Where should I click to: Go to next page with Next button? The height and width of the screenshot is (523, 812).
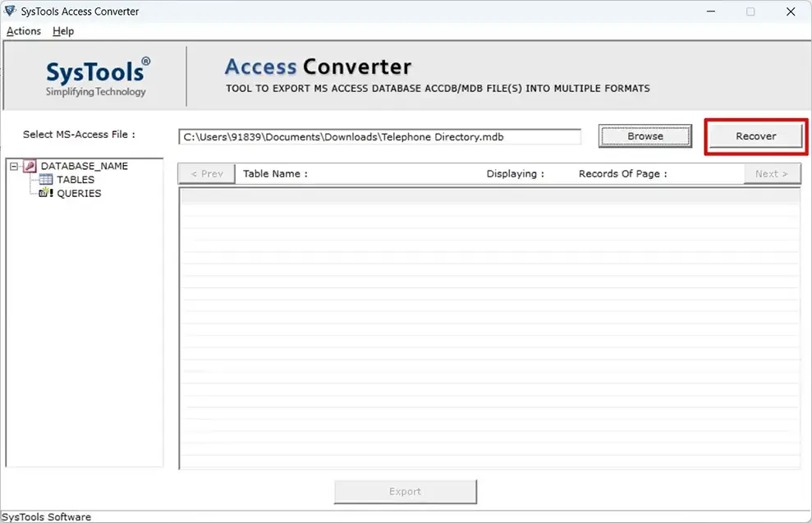pos(772,174)
